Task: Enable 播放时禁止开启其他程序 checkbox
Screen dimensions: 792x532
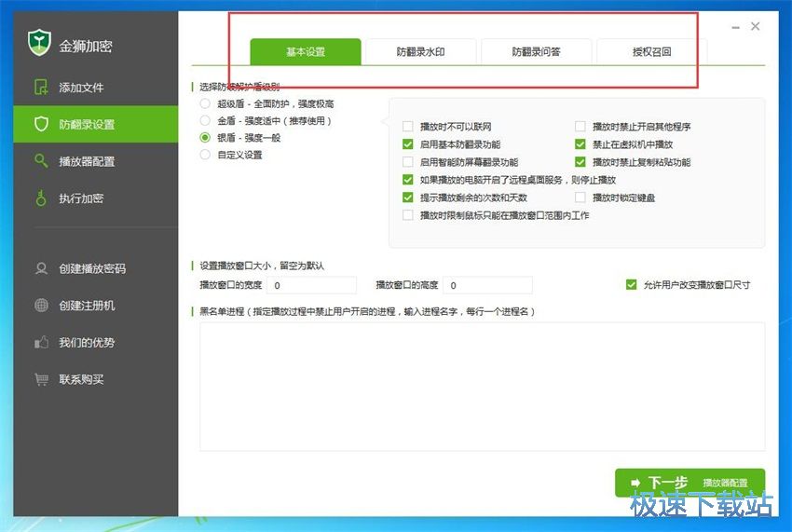Action: (x=580, y=127)
